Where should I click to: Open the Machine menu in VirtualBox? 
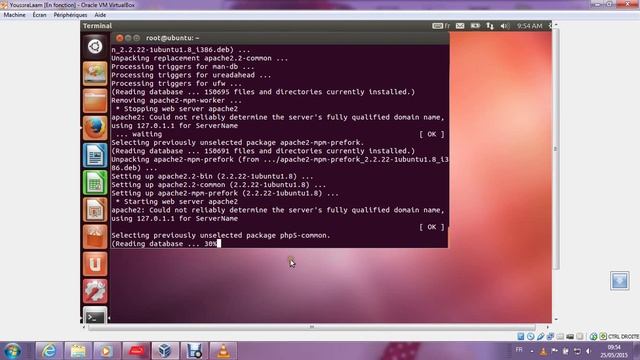[15, 15]
